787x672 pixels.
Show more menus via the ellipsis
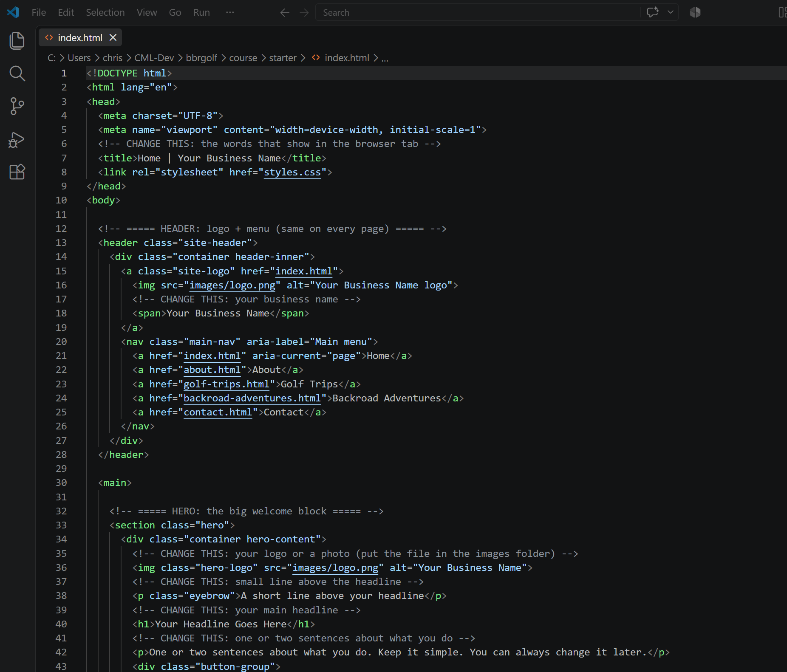tap(230, 12)
